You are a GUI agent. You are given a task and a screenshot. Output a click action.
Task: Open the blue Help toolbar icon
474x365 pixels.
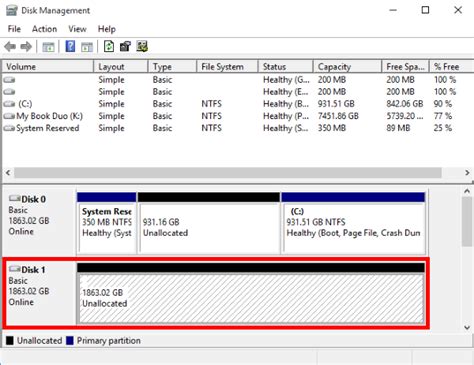click(70, 46)
